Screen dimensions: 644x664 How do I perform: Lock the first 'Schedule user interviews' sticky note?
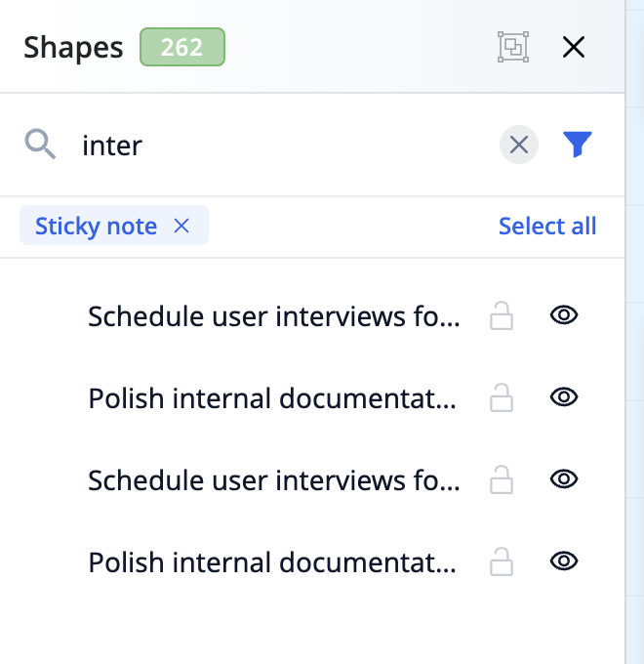click(x=502, y=315)
